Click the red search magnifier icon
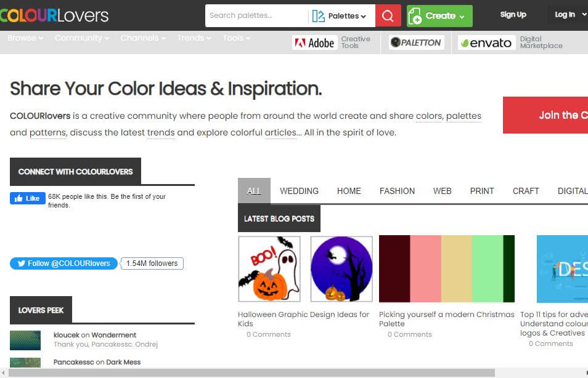Viewport: 588px width, 378px height. (x=388, y=16)
